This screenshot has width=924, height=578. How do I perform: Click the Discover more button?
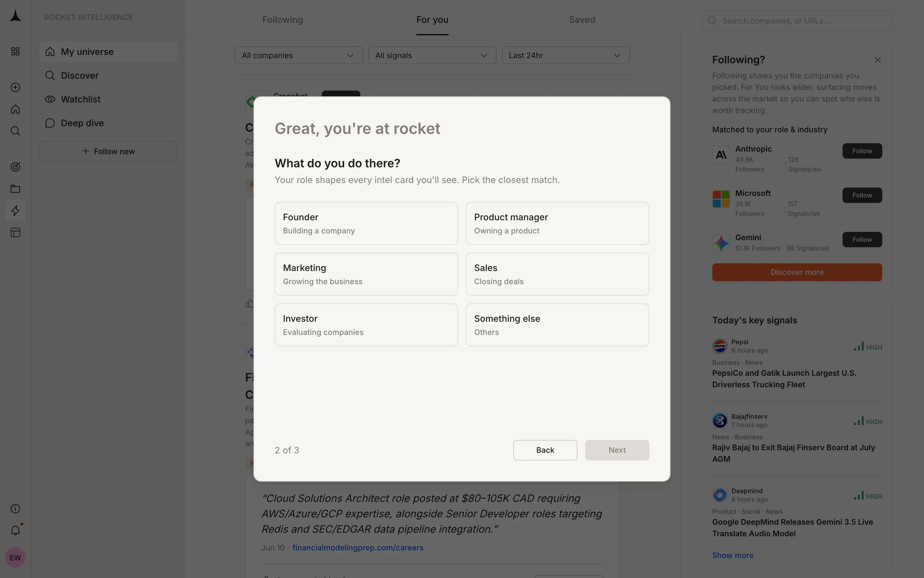tap(797, 272)
